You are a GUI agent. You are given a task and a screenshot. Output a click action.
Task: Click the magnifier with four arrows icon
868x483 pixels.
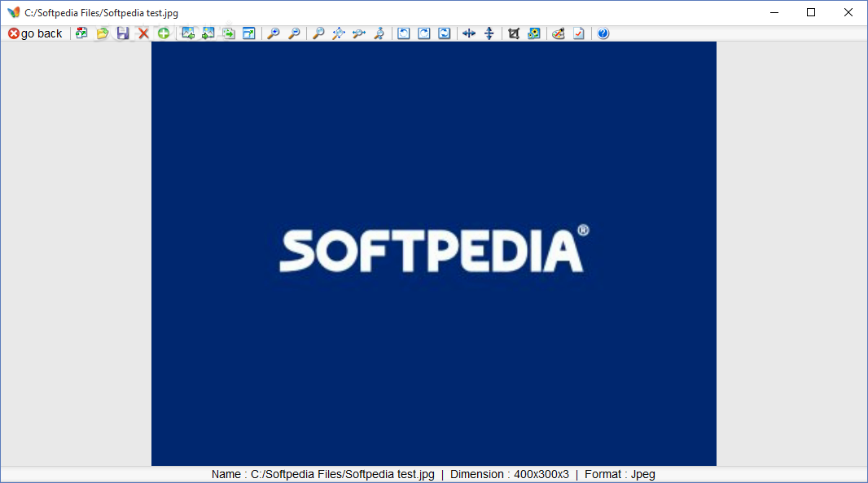click(x=339, y=33)
